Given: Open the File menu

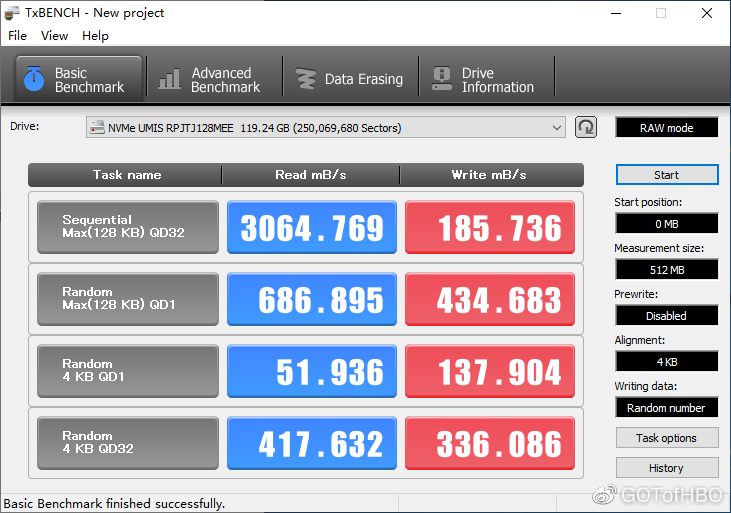Looking at the screenshot, I should [18, 36].
